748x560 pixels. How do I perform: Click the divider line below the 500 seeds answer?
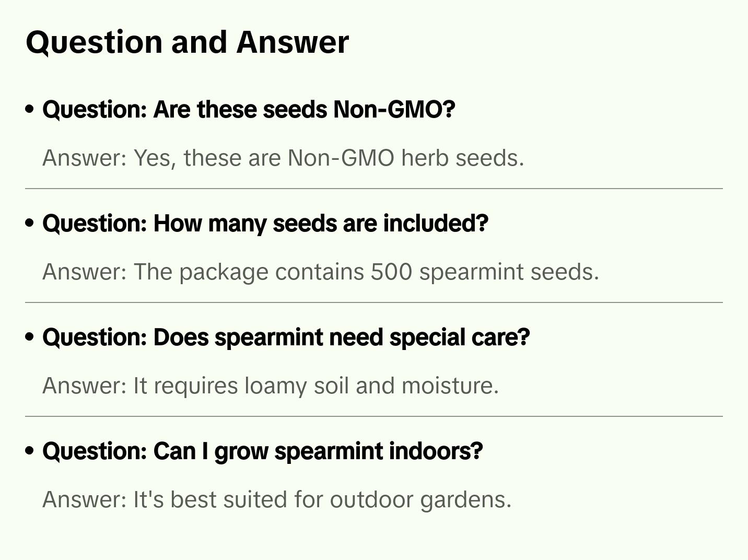pyautogui.click(x=374, y=302)
